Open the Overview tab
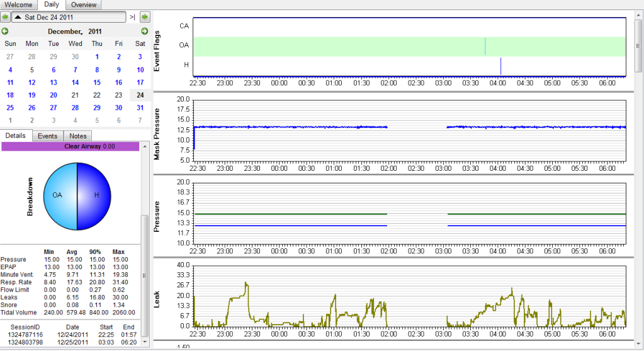Viewport: 644px width, 351px height. 84,5
